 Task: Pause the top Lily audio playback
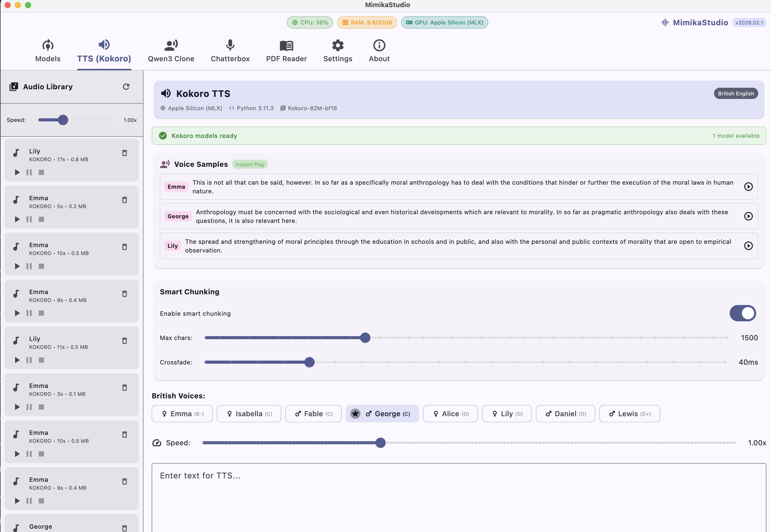click(29, 172)
